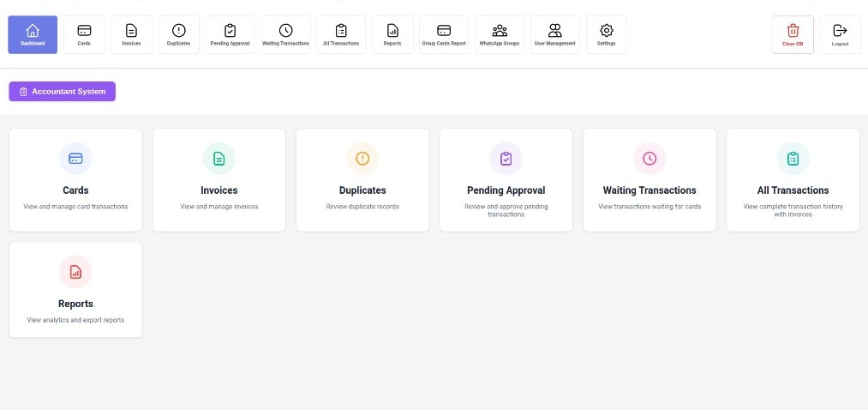Open Invoices in the top navigation bar
The width and height of the screenshot is (868, 410).
(x=131, y=34)
